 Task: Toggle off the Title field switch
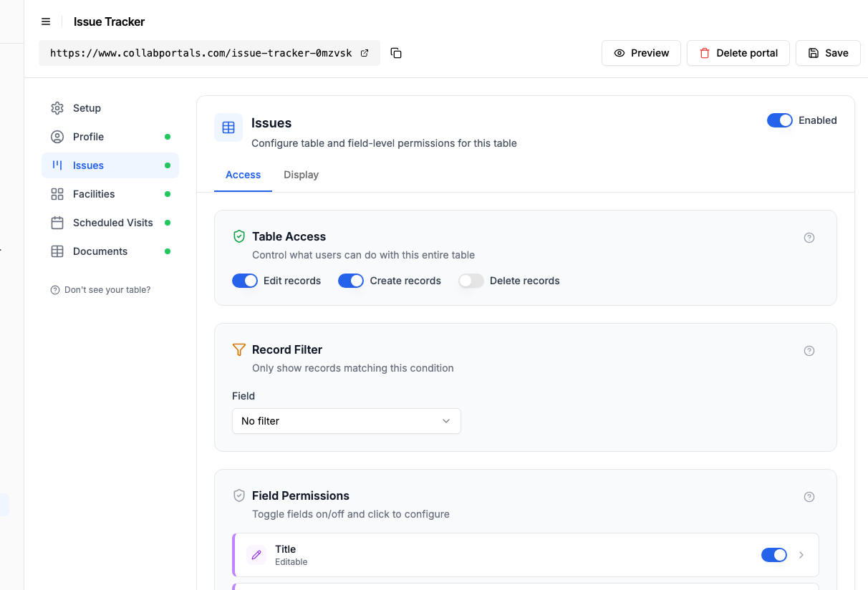774,555
